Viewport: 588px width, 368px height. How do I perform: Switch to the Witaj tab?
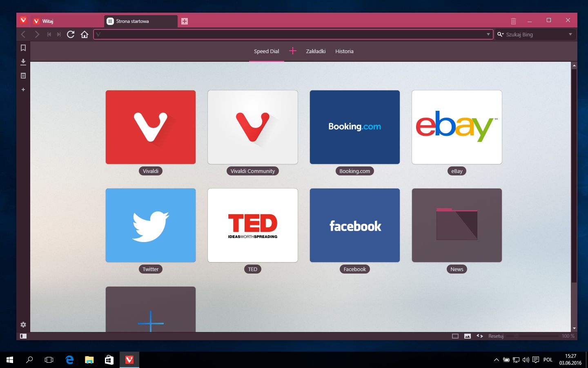click(x=67, y=21)
